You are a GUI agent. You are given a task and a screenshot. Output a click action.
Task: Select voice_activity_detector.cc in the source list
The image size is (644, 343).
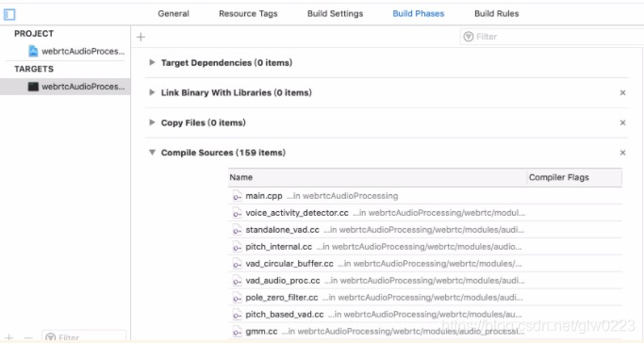pyautogui.click(x=425, y=213)
